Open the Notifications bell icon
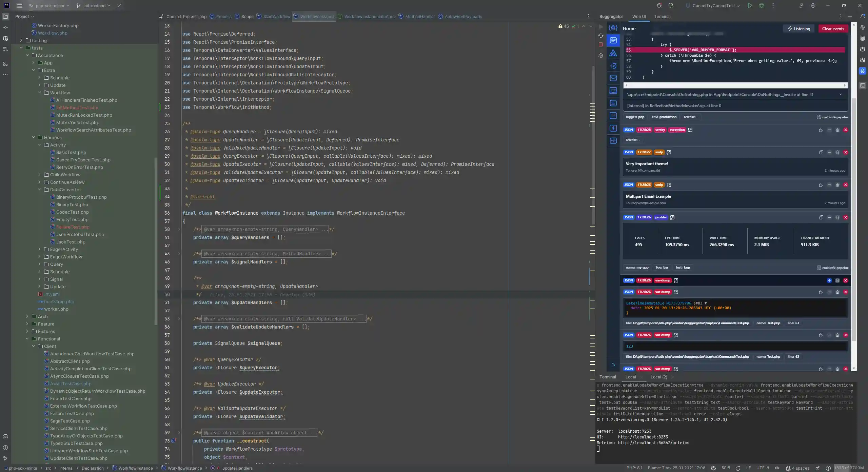This screenshot has width=868, height=472. click(863, 16)
